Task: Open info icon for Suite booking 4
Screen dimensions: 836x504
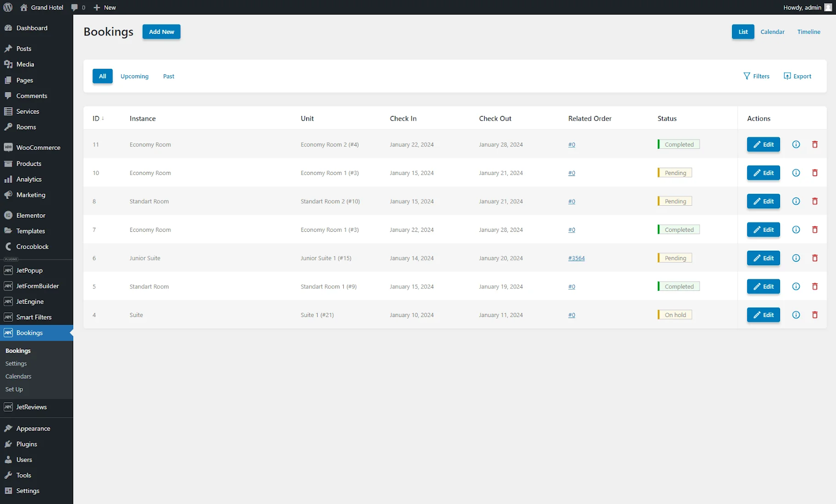Action: [x=796, y=315]
